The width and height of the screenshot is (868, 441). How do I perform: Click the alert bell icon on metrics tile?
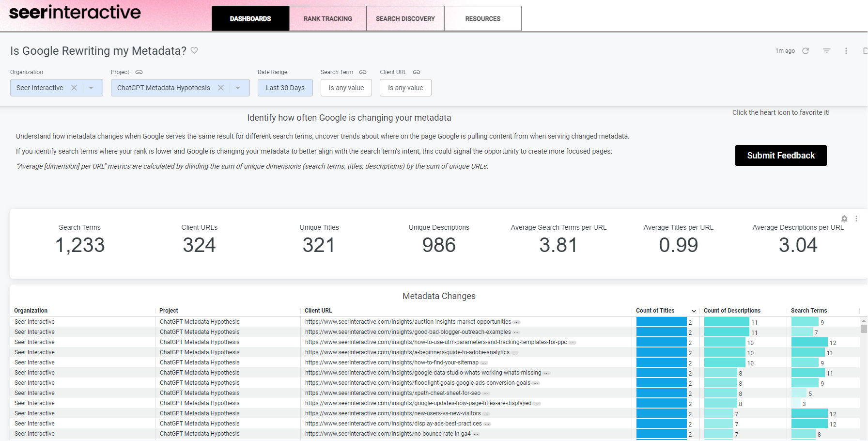pos(844,219)
